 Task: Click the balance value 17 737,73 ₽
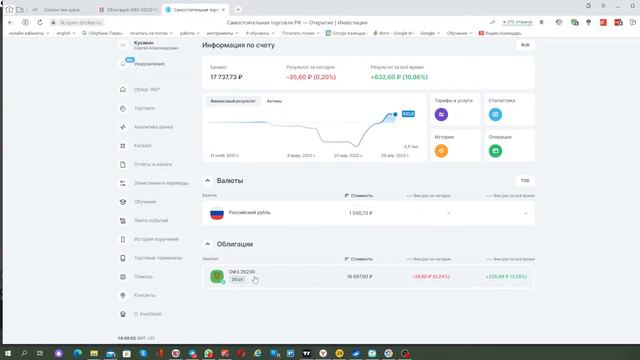click(226, 77)
